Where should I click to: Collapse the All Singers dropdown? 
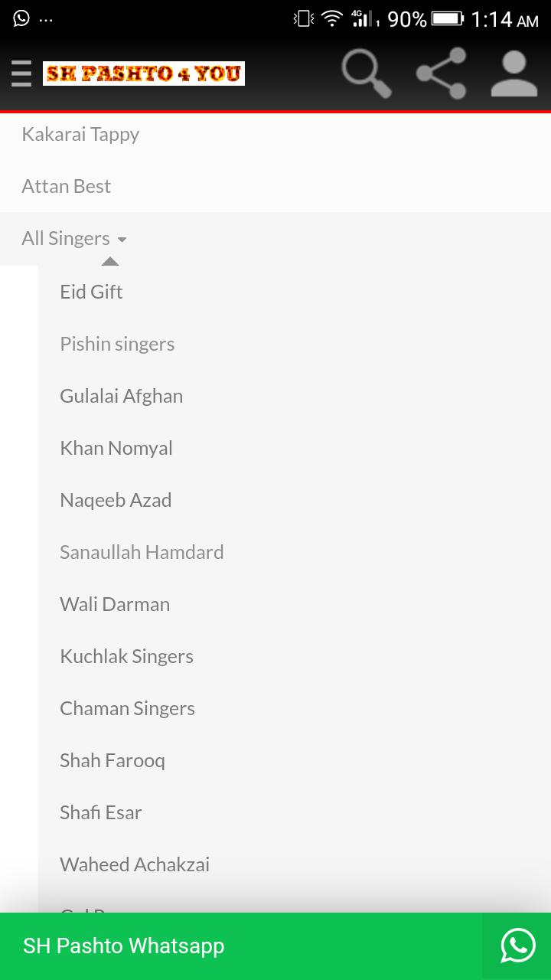click(x=74, y=239)
